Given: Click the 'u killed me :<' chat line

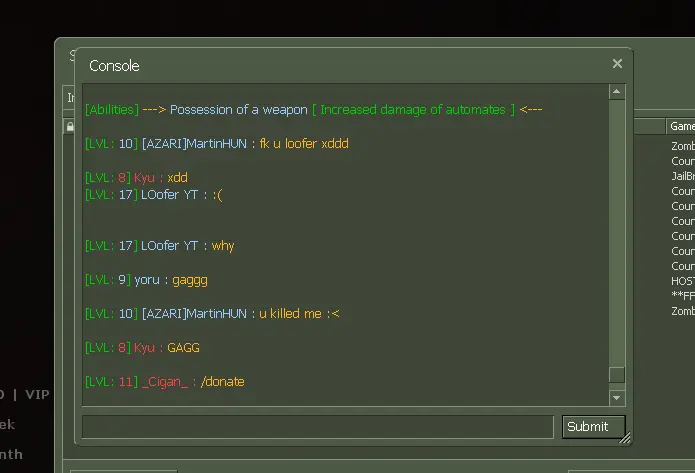Looking at the screenshot, I should (x=212, y=314).
